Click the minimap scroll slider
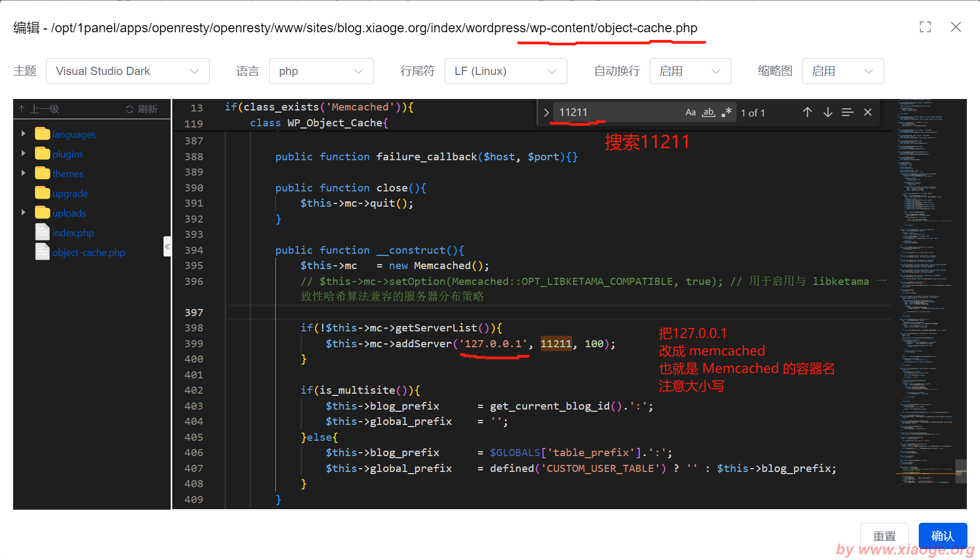Viewport: 980px width, 560px height. (x=960, y=471)
